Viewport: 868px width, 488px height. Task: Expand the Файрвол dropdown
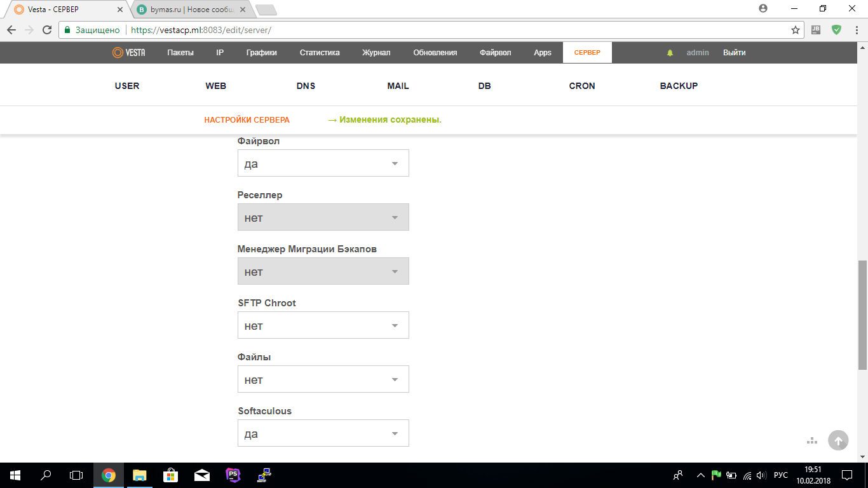pyautogui.click(x=323, y=163)
